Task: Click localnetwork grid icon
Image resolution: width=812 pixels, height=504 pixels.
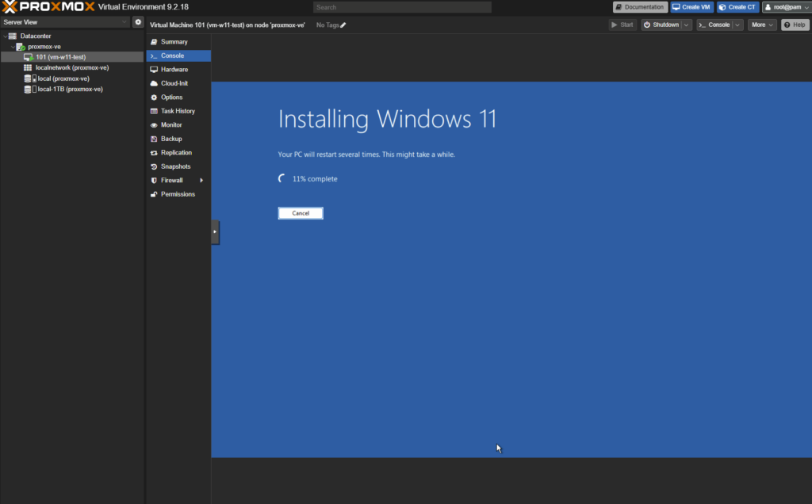Action: pos(28,68)
